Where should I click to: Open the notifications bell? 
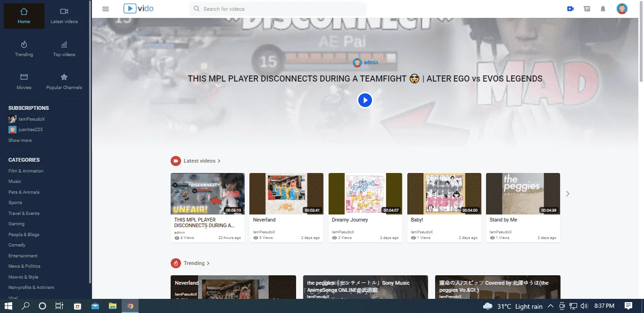pos(603,9)
